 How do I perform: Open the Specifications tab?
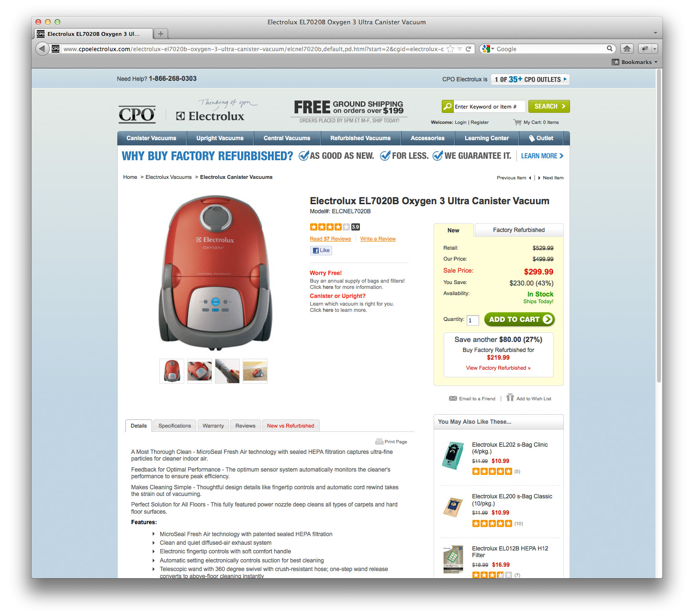pyautogui.click(x=175, y=426)
